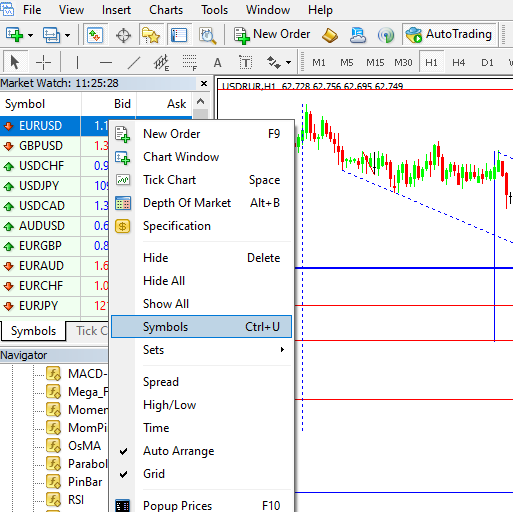Open the arrows objects dropdown
Image resolution: width=514 pixels, height=512 pixels.
288,62
